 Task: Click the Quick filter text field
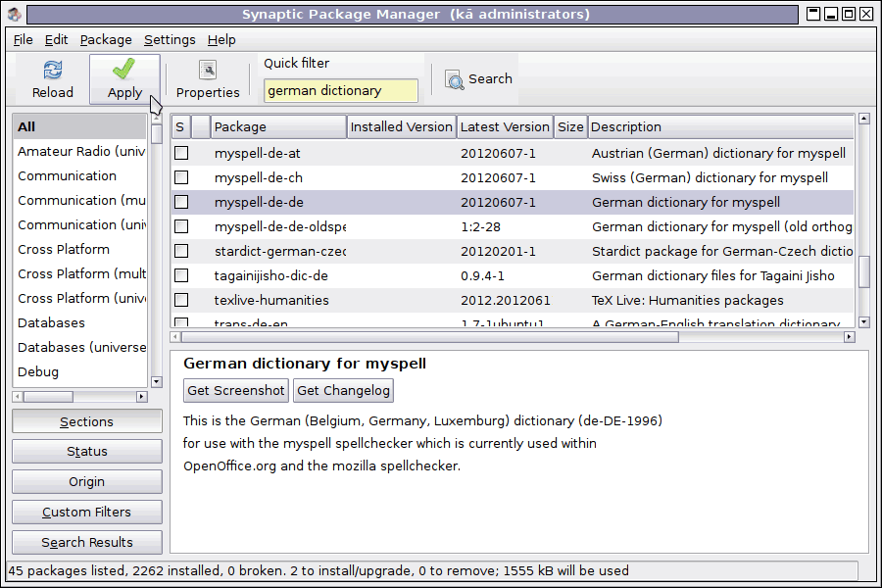[x=340, y=90]
